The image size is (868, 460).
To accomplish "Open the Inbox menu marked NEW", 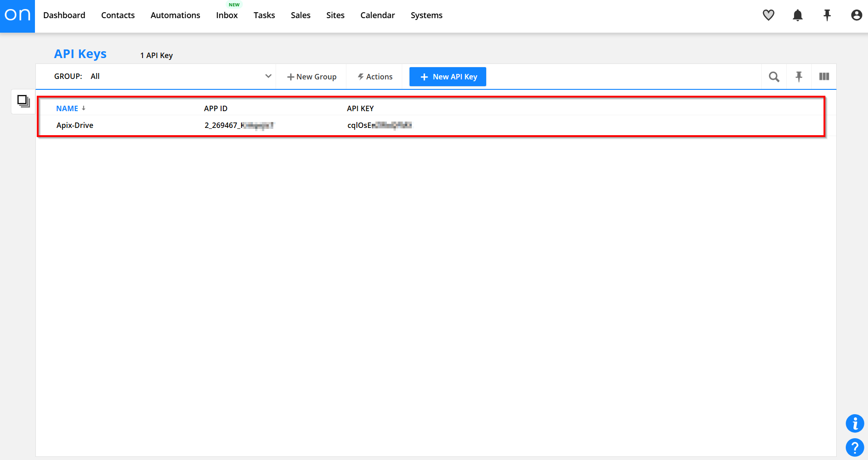I will pyautogui.click(x=227, y=15).
